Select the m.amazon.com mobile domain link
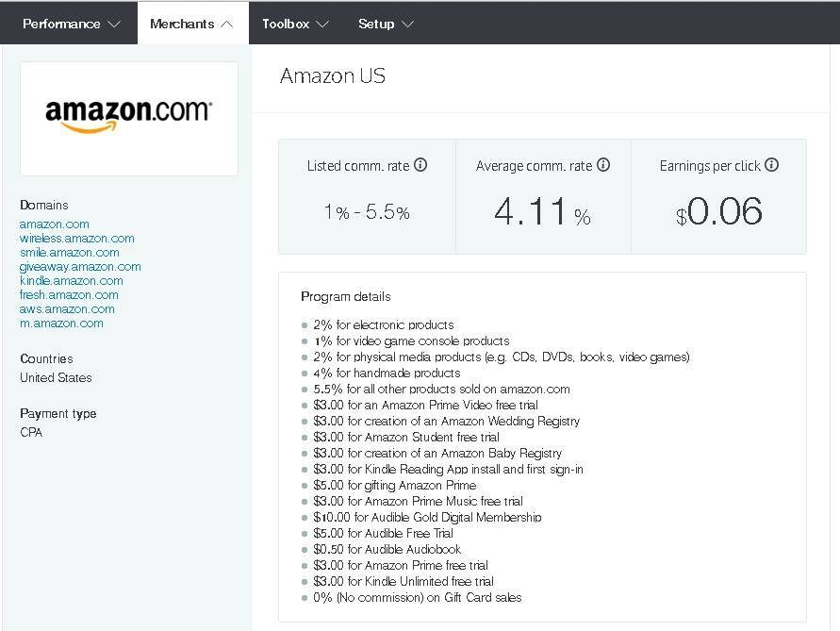The width and height of the screenshot is (840, 631). 61,324
